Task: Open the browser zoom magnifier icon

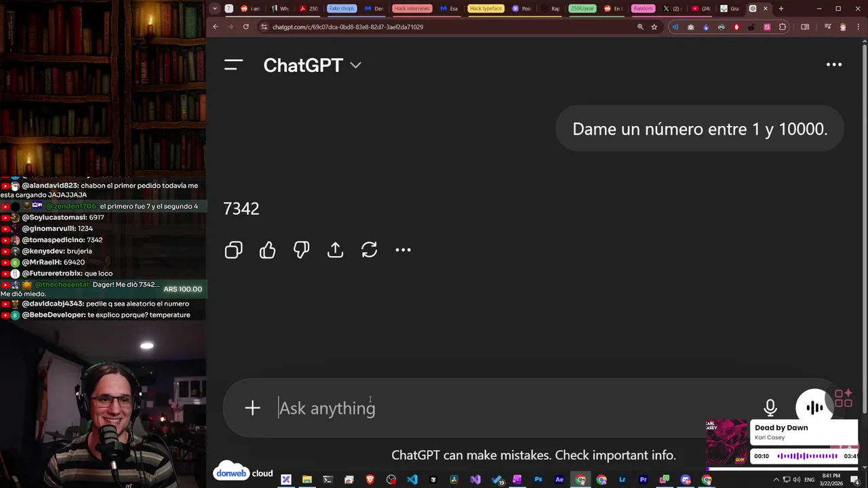Action: (640, 27)
